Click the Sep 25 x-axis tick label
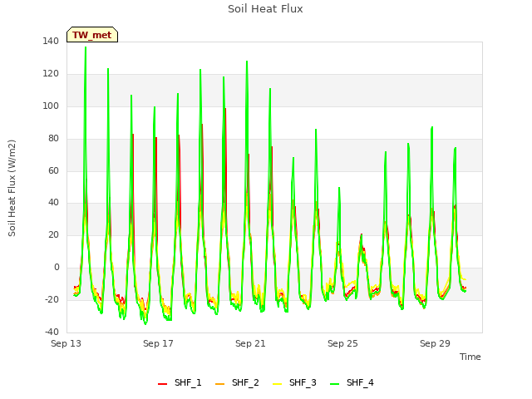532x399 pixels. point(342,343)
